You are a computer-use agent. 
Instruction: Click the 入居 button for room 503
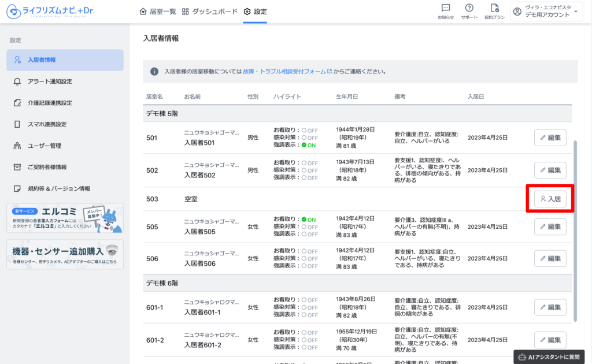point(550,199)
